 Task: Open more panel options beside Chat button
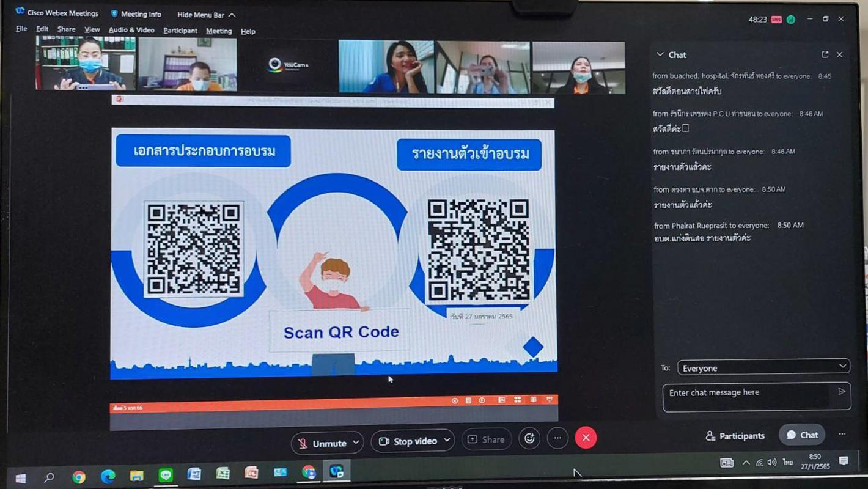(x=842, y=434)
